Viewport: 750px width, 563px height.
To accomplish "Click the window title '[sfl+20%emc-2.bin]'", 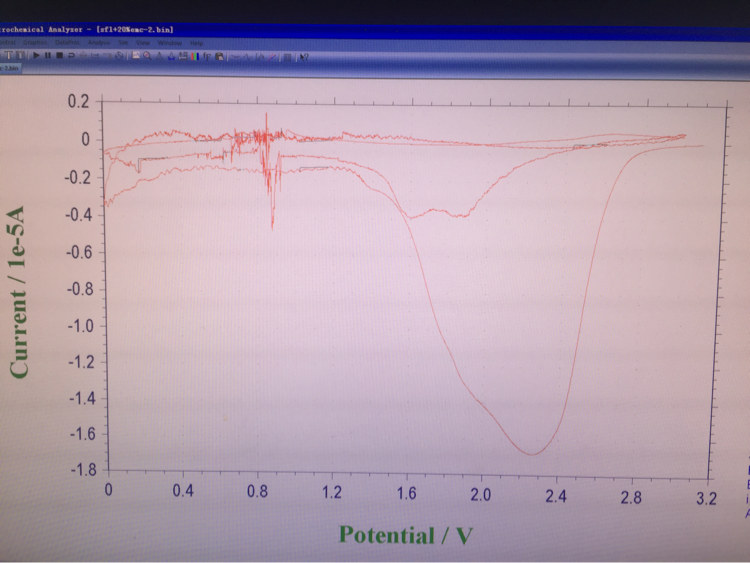I will click(x=135, y=30).
